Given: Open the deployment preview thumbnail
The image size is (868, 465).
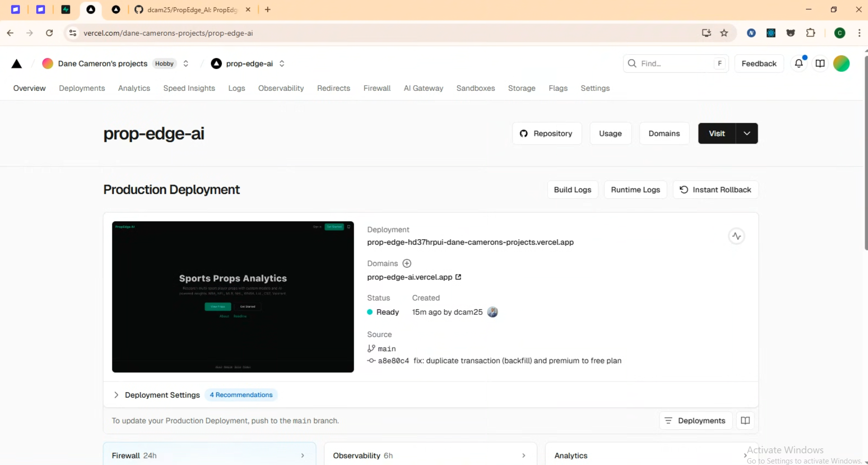Looking at the screenshot, I should [x=233, y=297].
